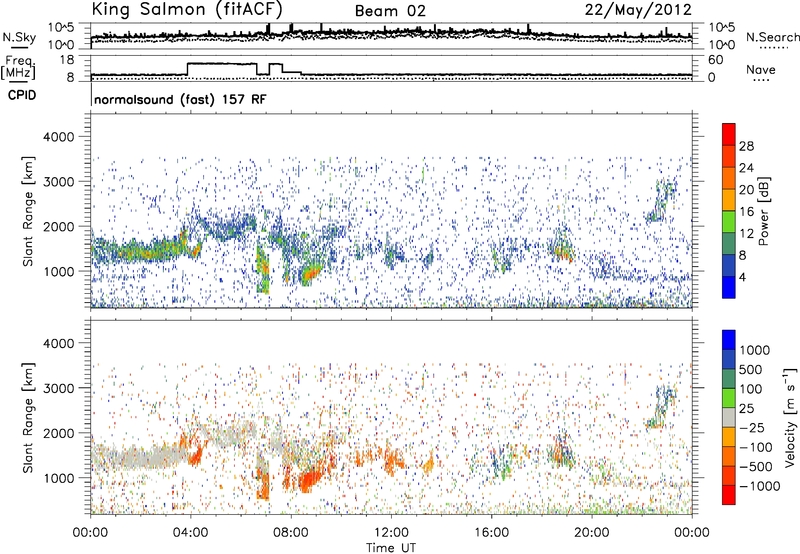Click "3000" tick on power panel
Viewport: 800px width, 554px height.
pos(58,182)
